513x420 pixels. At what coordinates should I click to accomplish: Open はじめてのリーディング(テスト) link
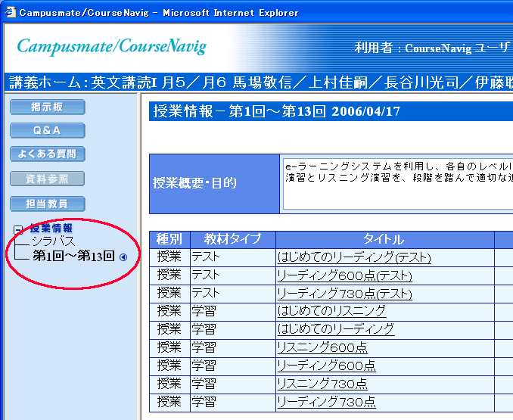354,257
